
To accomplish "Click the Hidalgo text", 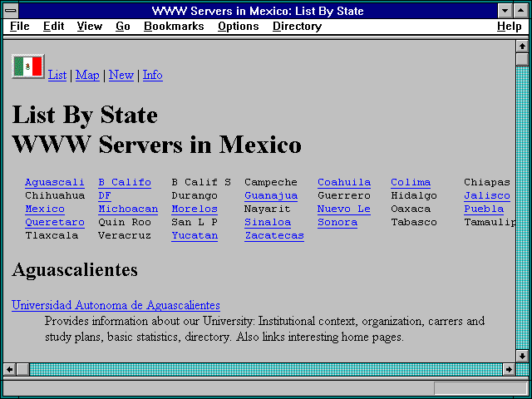I will pyautogui.click(x=414, y=196).
